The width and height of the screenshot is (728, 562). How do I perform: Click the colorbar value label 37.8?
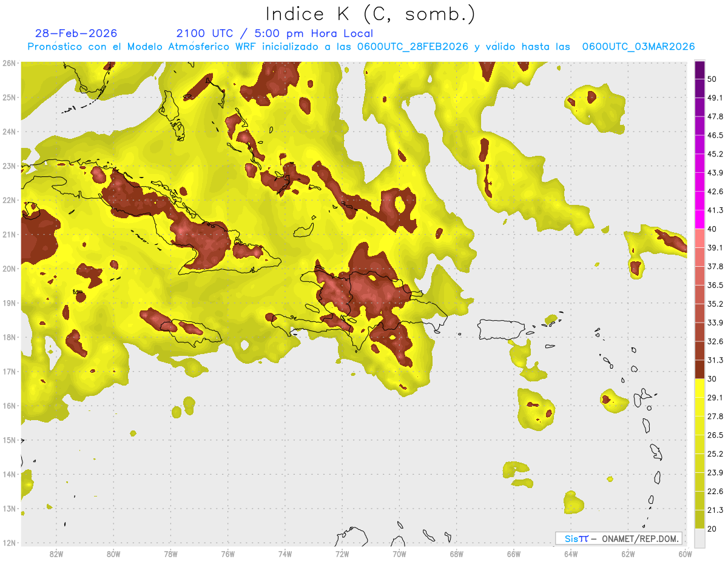pos(715,266)
